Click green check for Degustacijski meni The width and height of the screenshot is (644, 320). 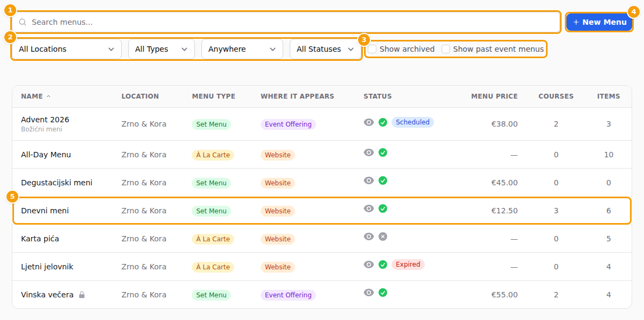pos(383,180)
